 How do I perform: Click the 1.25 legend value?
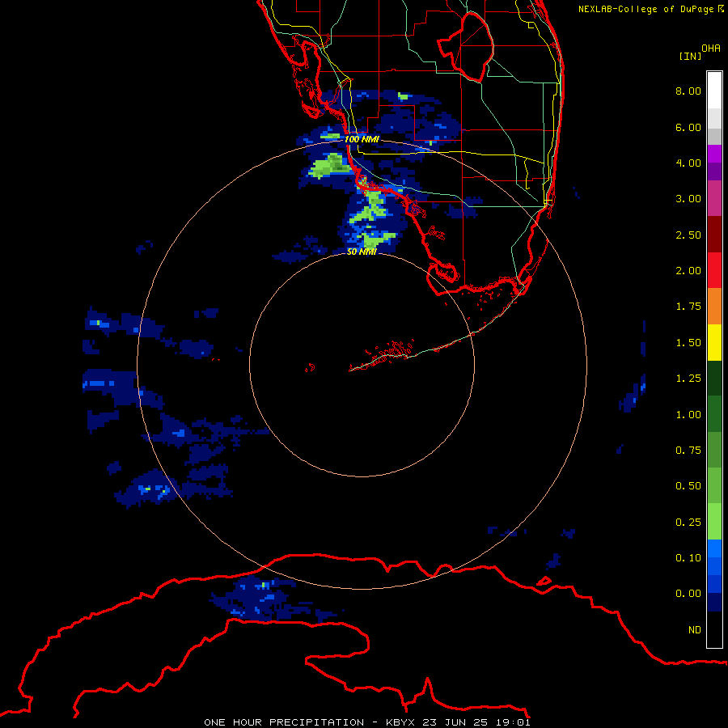[688, 379]
